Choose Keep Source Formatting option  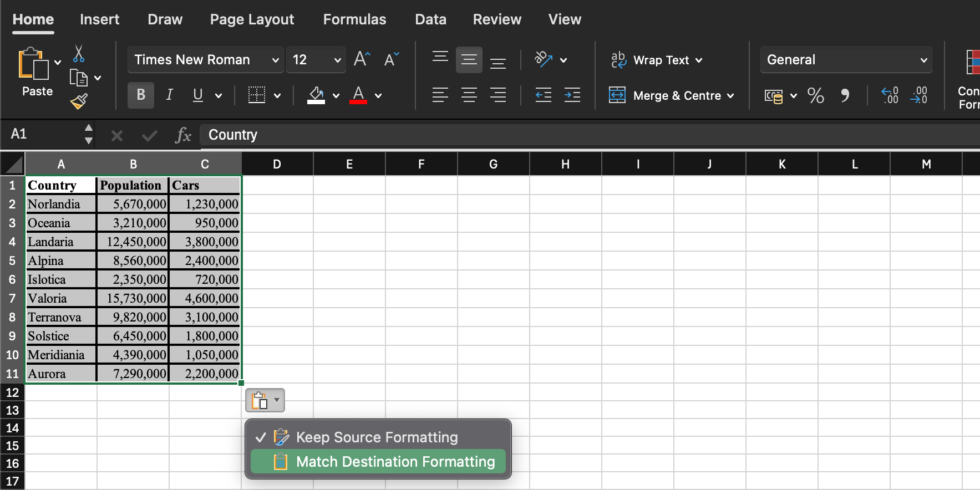click(378, 437)
